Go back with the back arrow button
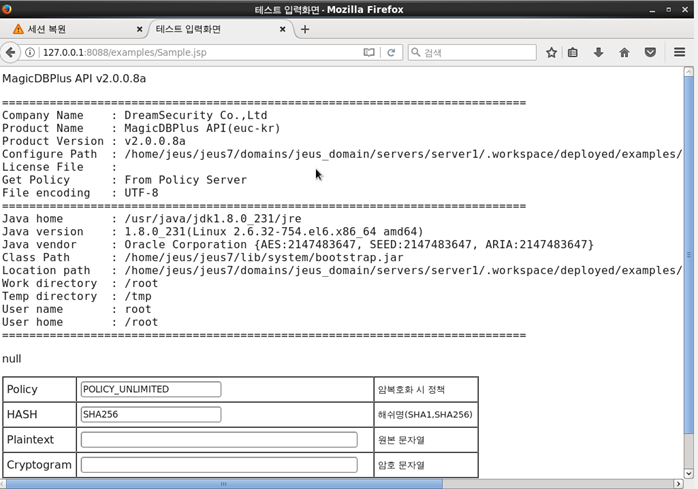The width and height of the screenshot is (698, 489). tap(10, 53)
